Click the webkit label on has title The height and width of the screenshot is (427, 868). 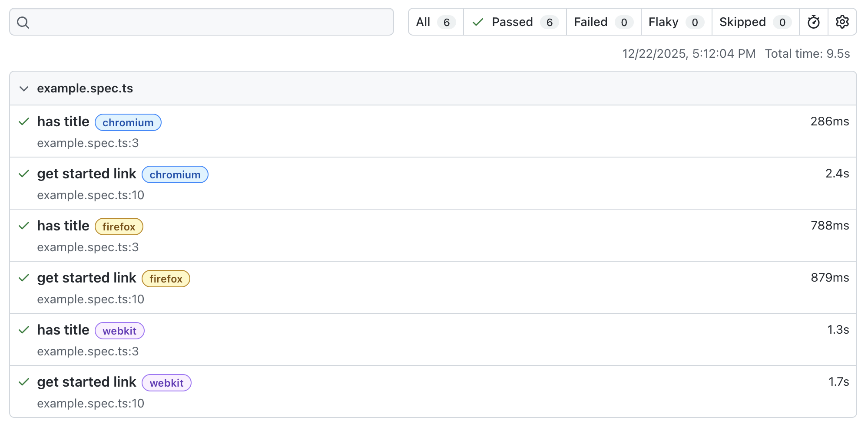click(119, 331)
